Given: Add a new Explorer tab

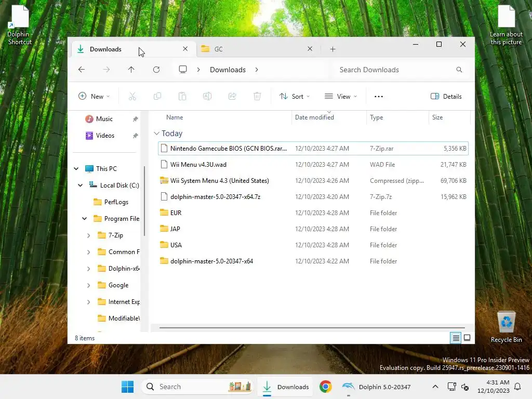Looking at the screenshot, I should tap(333, 49).
